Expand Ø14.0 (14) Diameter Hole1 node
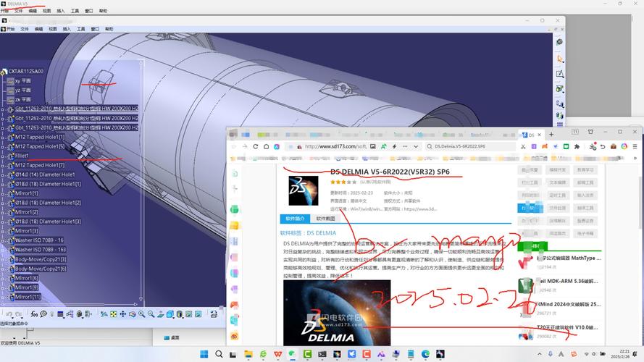Image resolution: width=644 pixels, height=362 pixels. pos(2,174)
